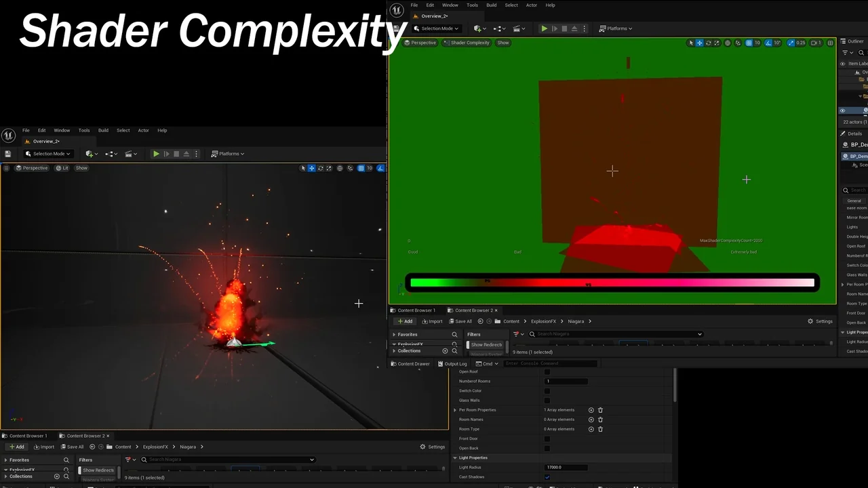Click the cinematics clapperboard icon in the right toolbar
Image resolution: width=868 pixels, height=488 pixels.
click(518, 28)
